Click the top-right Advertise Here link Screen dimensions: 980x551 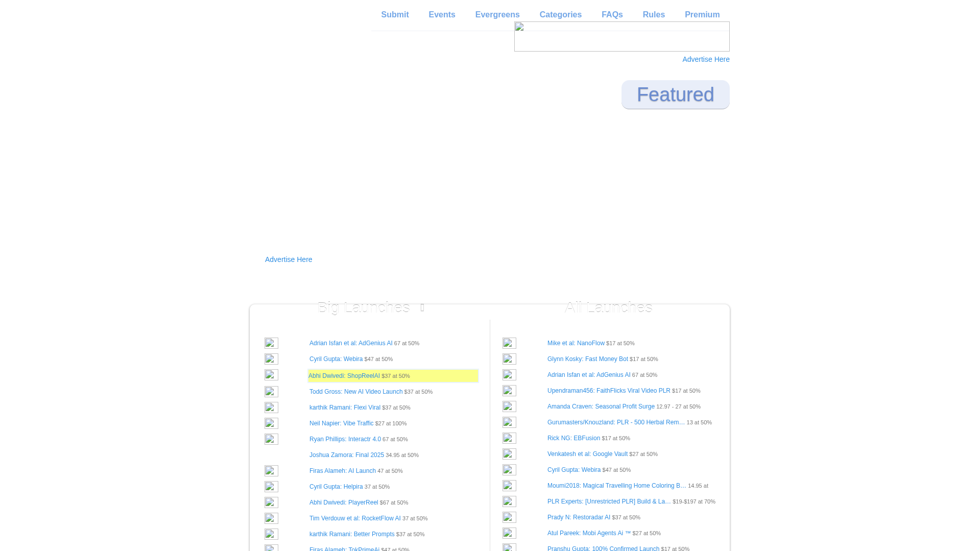(x=706, y=59)
